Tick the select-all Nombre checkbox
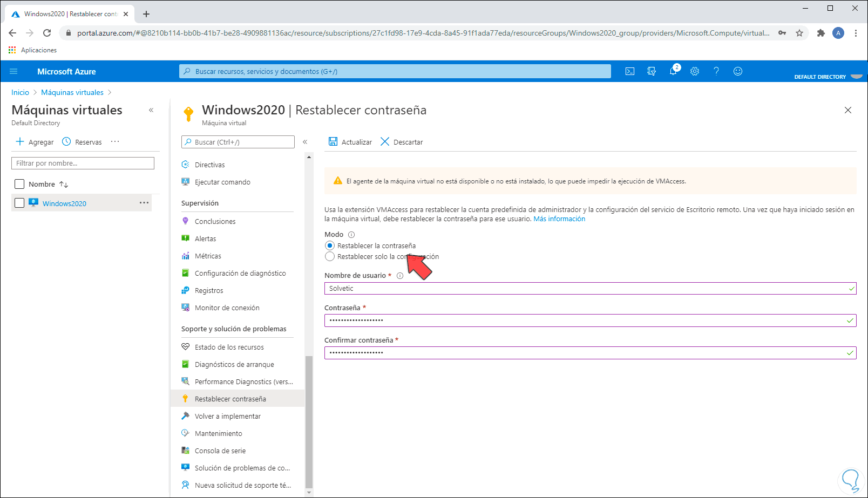 pyautogui.click(x=19, y=185)
